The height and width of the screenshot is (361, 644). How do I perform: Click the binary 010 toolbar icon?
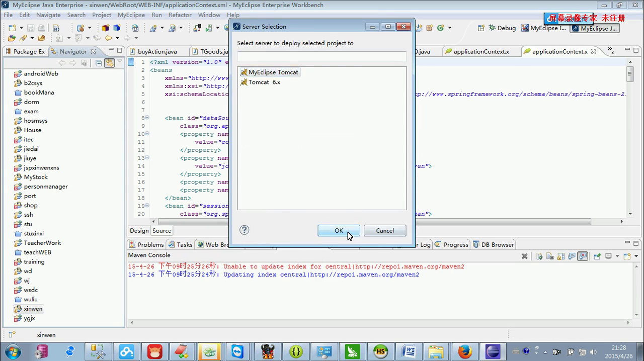tap(56, 28)
